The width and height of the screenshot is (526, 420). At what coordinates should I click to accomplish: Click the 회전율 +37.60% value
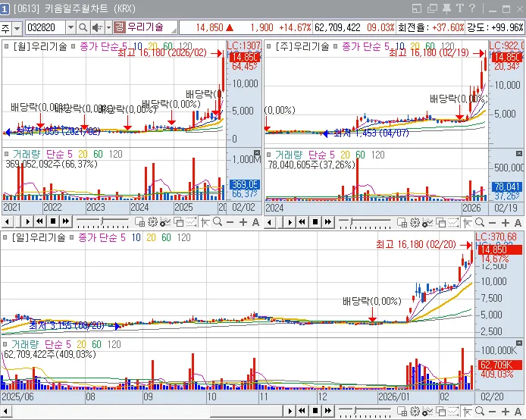448,27
